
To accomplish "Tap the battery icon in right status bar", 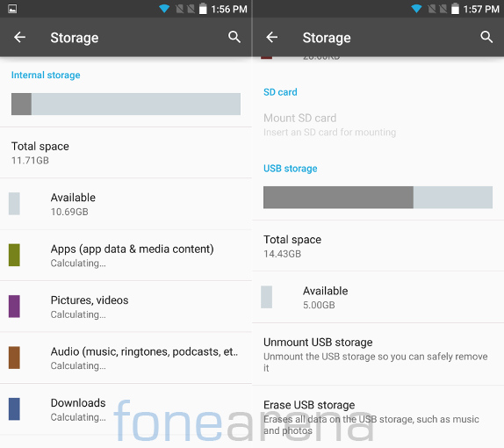I will click(x=455, y=9).
